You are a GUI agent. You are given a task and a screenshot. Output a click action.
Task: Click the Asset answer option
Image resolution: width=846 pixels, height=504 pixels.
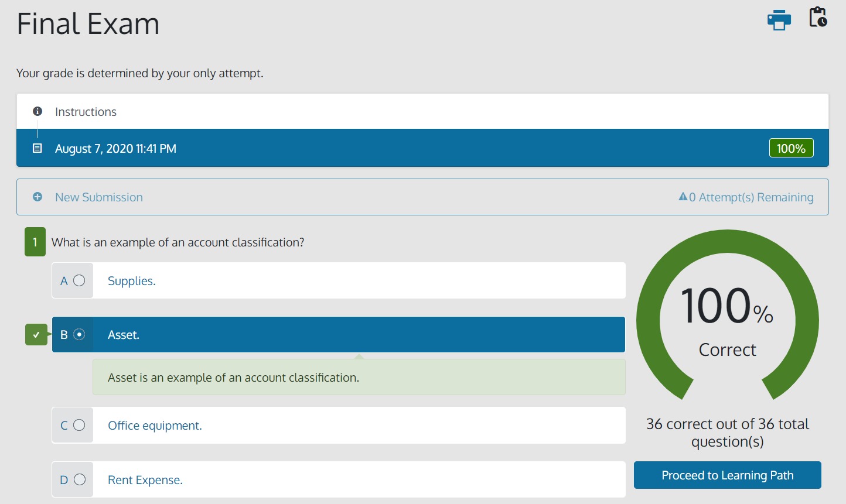pyautogui.click(x=339, y=335)
